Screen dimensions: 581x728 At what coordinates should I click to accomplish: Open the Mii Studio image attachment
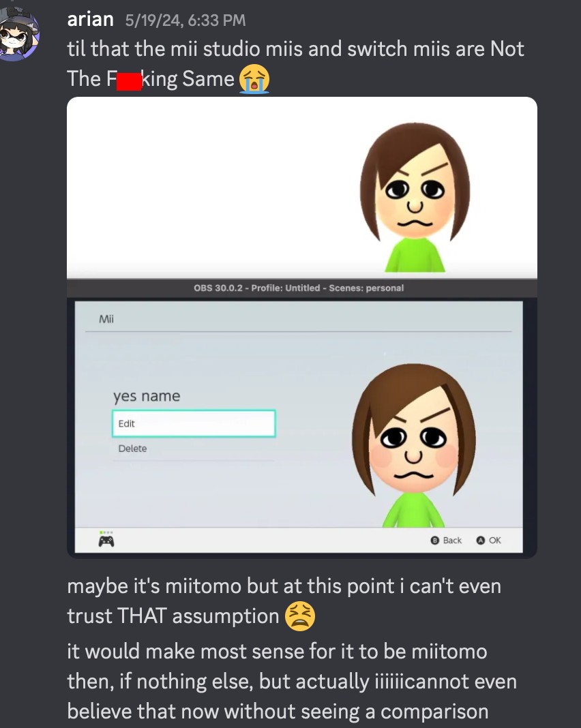pos(302,187)
